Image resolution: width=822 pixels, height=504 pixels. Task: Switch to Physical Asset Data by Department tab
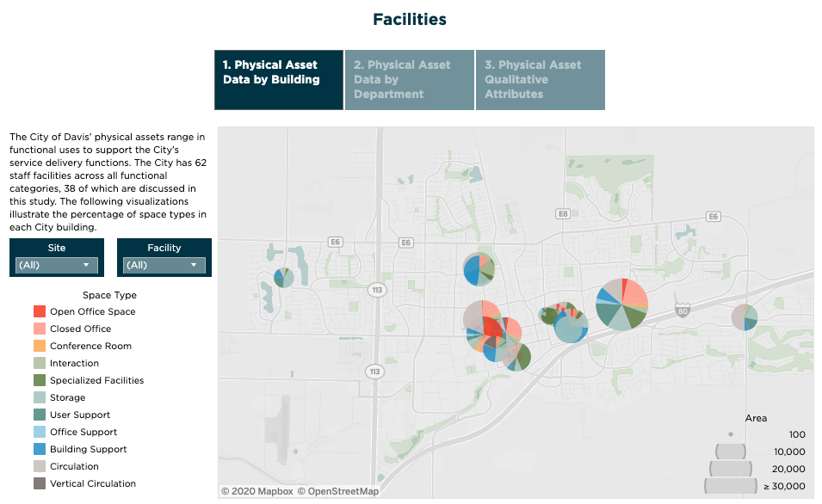(410, 80)
